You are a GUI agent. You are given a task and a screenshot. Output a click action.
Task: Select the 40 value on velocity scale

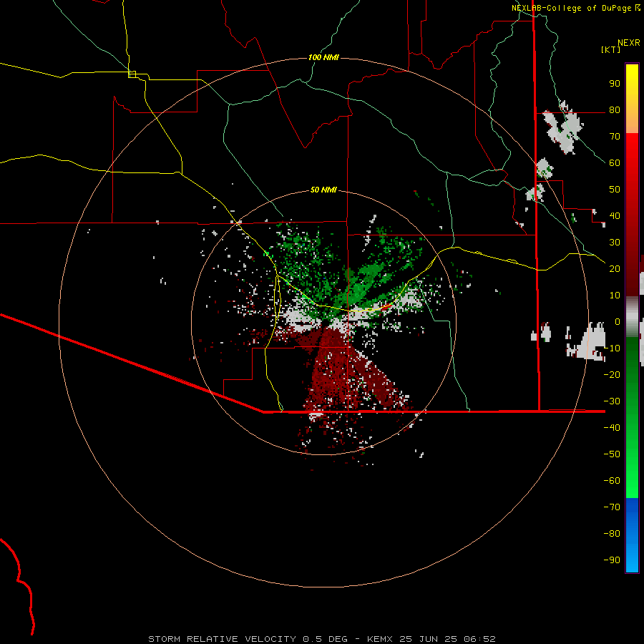615,216
